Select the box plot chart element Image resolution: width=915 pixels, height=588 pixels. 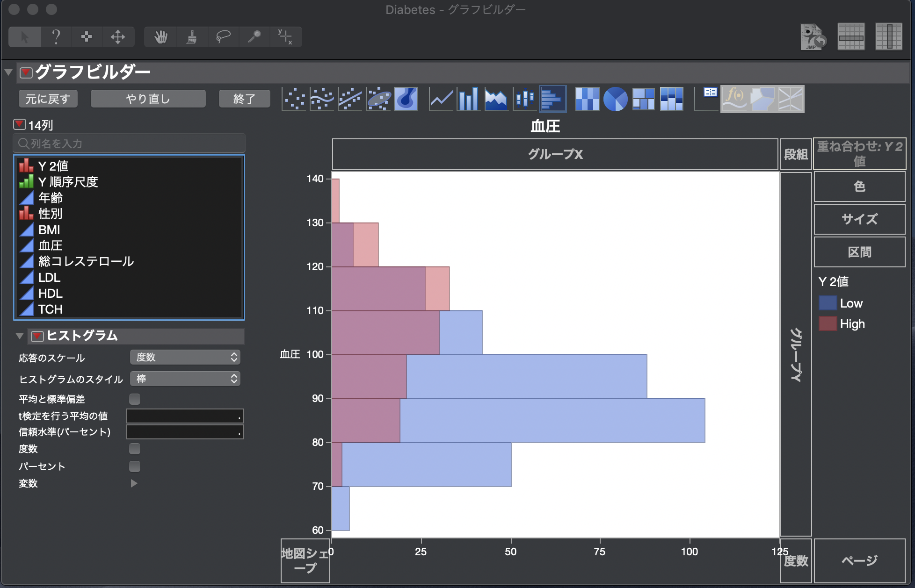tap(524, 98)
